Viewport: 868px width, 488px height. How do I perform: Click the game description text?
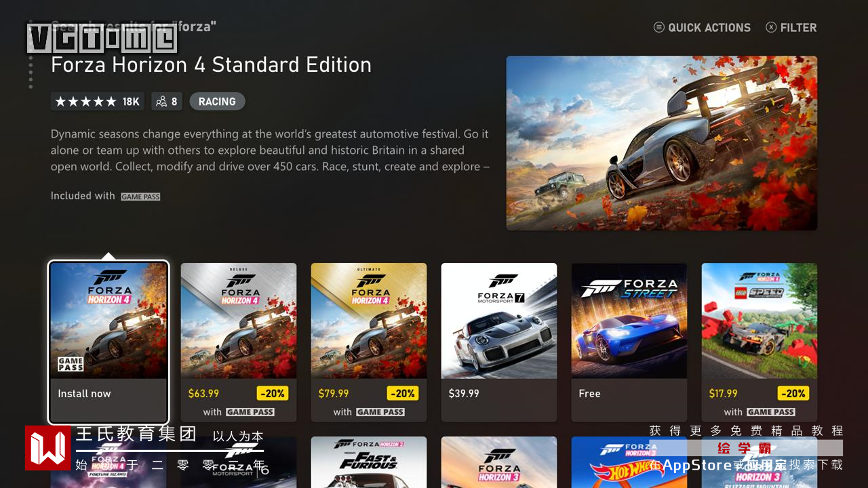270,150
